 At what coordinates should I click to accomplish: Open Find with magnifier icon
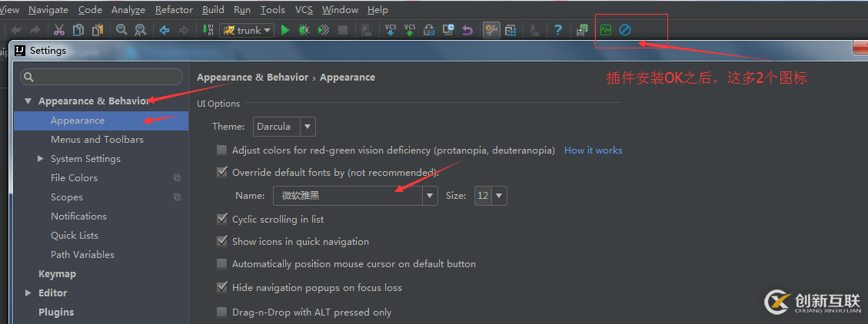(x=121, y=30)
